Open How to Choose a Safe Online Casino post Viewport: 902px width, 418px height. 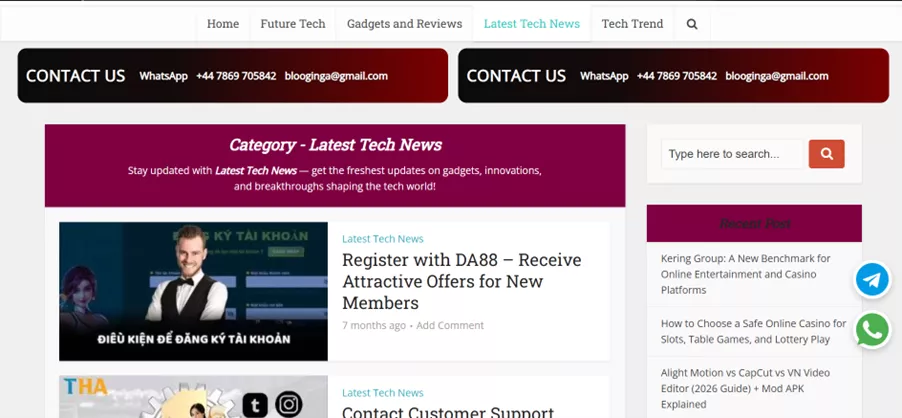point(753,331)
